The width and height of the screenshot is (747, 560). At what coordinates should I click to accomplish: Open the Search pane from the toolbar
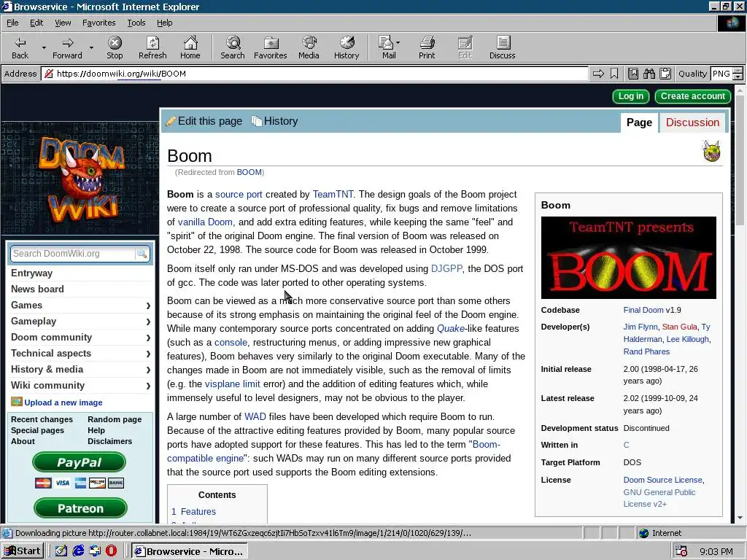[233, 47]
